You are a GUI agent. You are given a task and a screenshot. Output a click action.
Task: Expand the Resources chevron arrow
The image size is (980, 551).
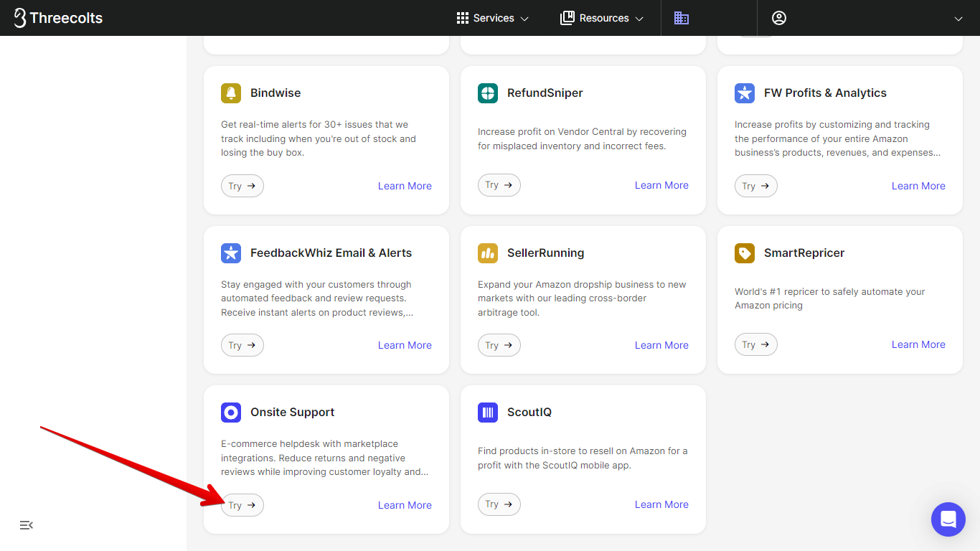point(639,19)
